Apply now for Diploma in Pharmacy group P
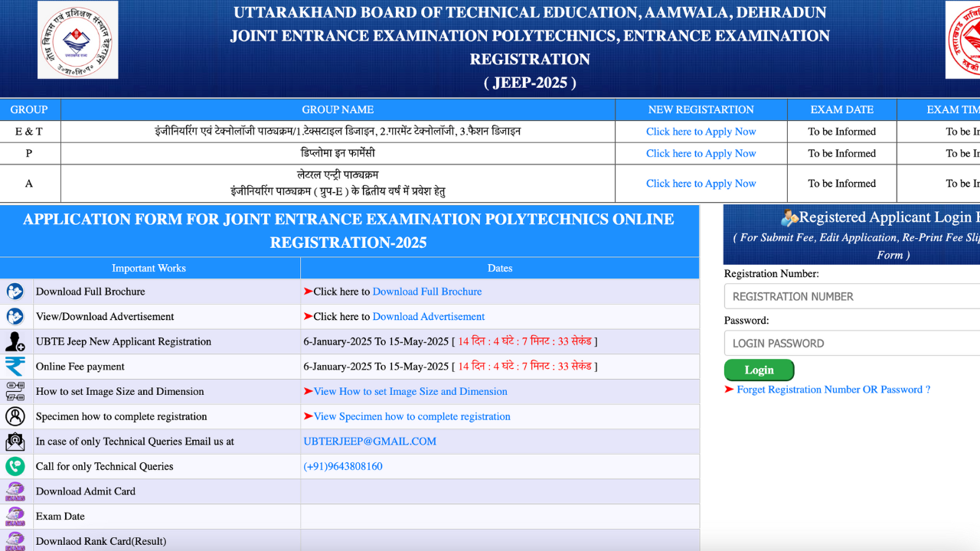The width and height of the screenshot is (980, 551). click(701, 153)
